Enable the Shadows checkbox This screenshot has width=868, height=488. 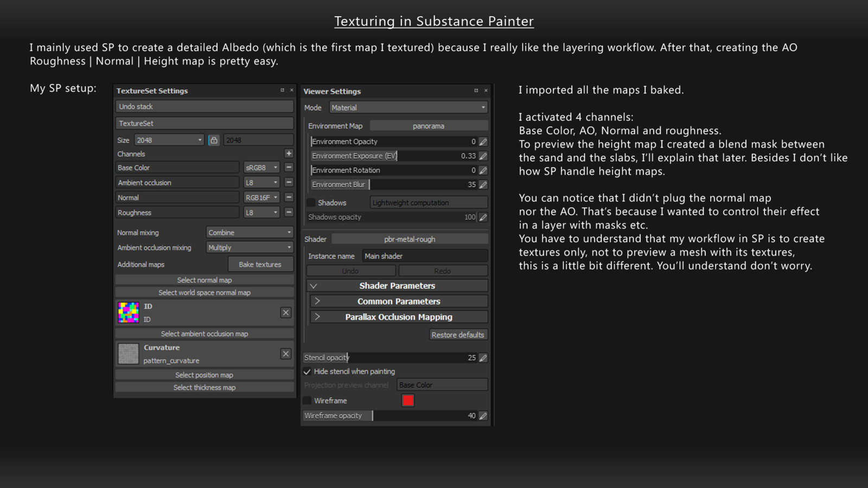coord(311,203)
